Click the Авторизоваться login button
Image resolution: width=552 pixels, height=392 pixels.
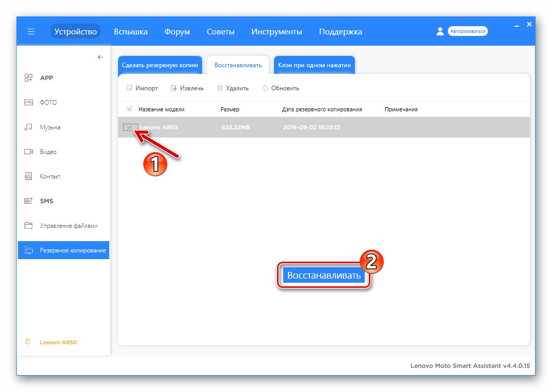click(467, 31)
